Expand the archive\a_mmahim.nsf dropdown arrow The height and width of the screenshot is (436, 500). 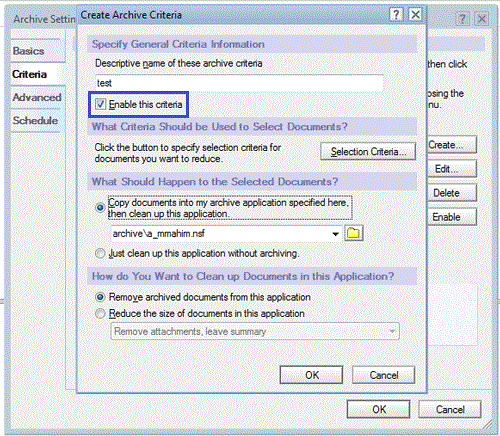tap(335, 234)
